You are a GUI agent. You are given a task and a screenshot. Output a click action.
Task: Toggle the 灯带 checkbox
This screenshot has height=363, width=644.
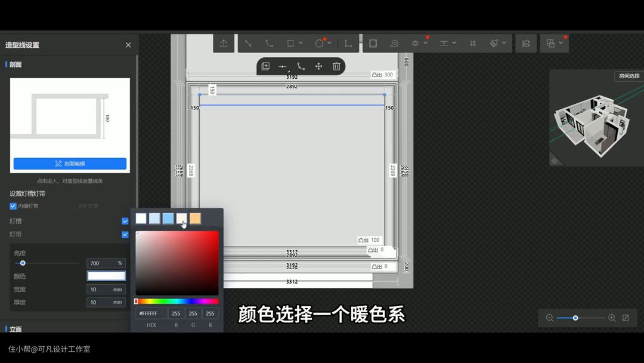tap(125, 234)
